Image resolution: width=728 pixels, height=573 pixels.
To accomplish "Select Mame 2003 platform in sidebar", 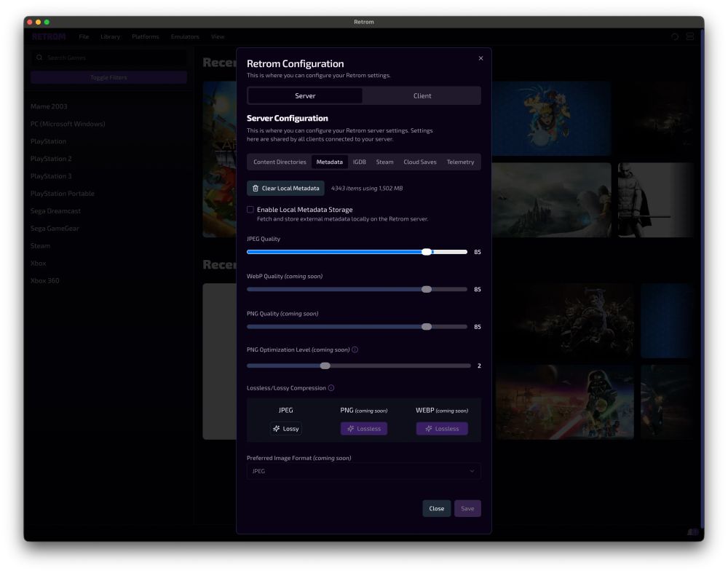I will click(x=49, y=106).
